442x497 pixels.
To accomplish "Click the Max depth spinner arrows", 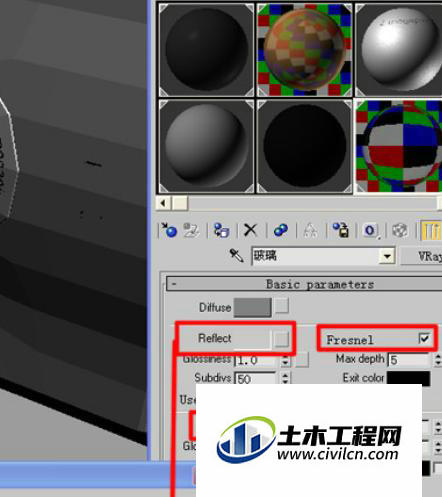I will [438, 360].
